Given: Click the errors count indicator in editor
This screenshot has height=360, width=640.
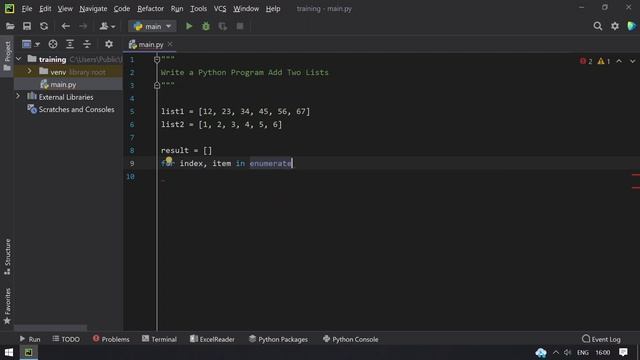Looking at the screenshot, I should [586, 61].
